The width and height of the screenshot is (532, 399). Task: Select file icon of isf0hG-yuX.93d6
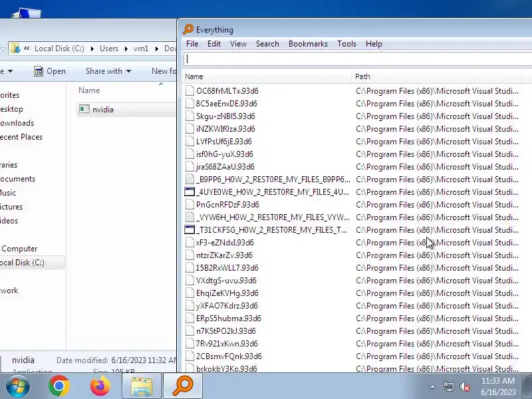point(190,154)
